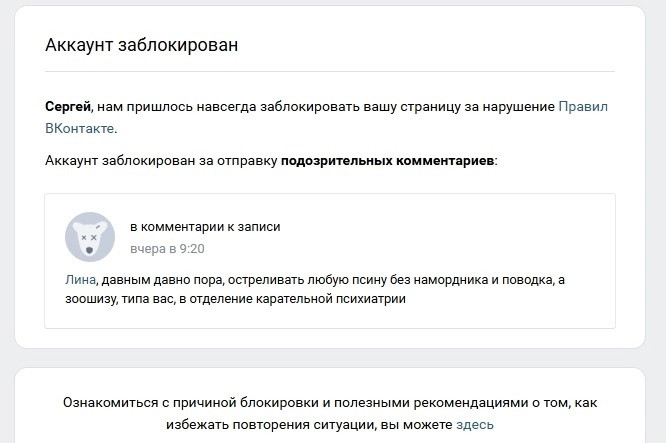Follow the здесь link for recommendations

tap(475, 425)
